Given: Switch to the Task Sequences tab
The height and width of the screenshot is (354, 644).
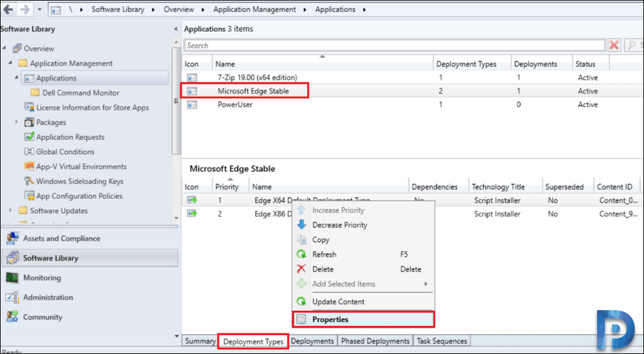Looking at the screenshot, I should coord(442,341).
